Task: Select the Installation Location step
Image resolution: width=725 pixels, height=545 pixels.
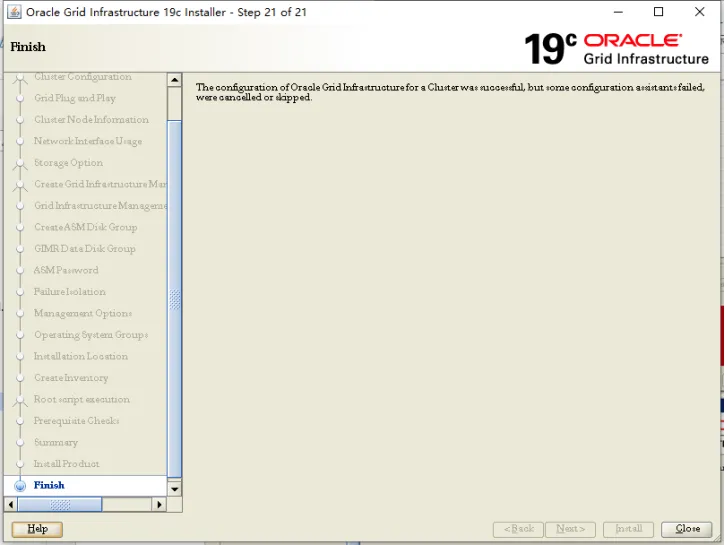Action: [81, 356]
